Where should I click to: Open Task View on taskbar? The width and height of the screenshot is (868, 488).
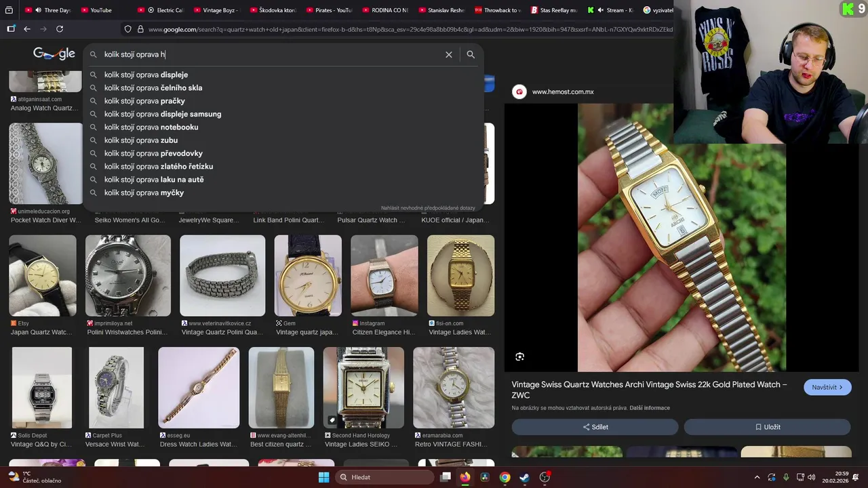click(x=445, y=477)
